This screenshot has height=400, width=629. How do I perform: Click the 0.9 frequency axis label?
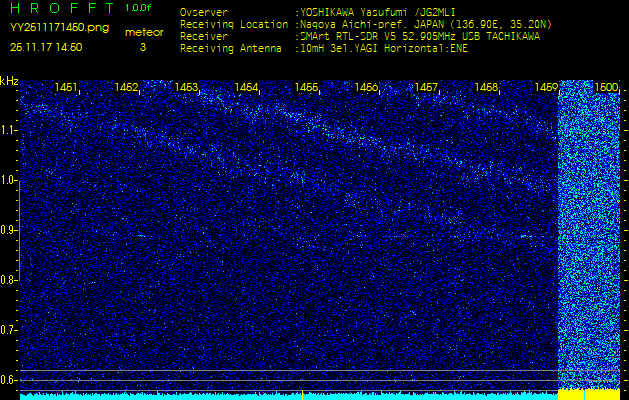coord(9,230)
